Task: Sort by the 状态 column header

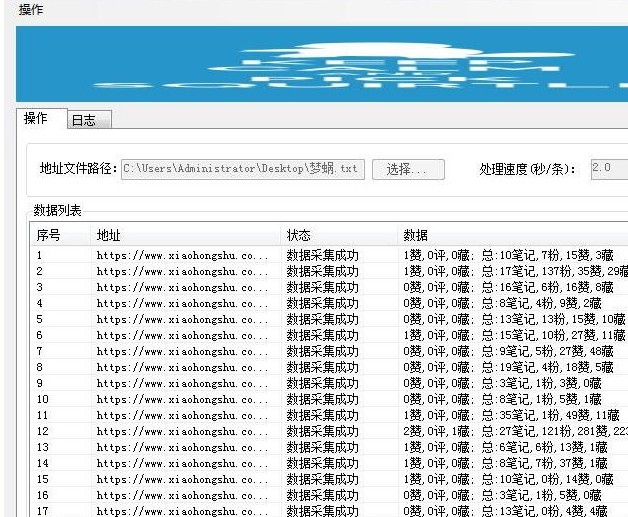Action: pyautogui.click(x=339, y=235)
